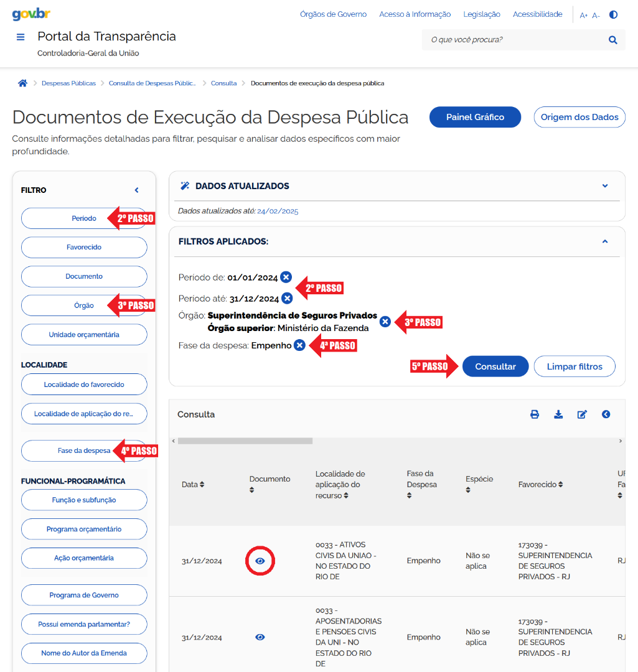Click Limpar filtros
The height and width of the screenshot is (672, 638).
[574, 366]
